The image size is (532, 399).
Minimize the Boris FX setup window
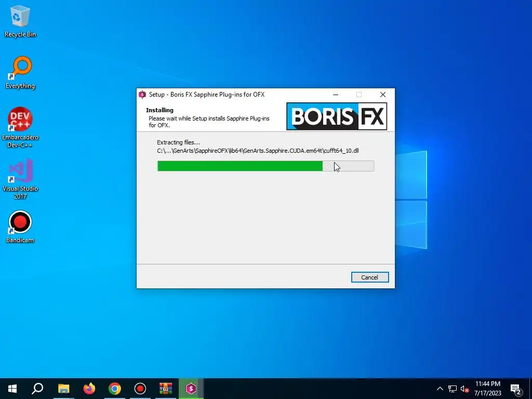tap(336, 95)
